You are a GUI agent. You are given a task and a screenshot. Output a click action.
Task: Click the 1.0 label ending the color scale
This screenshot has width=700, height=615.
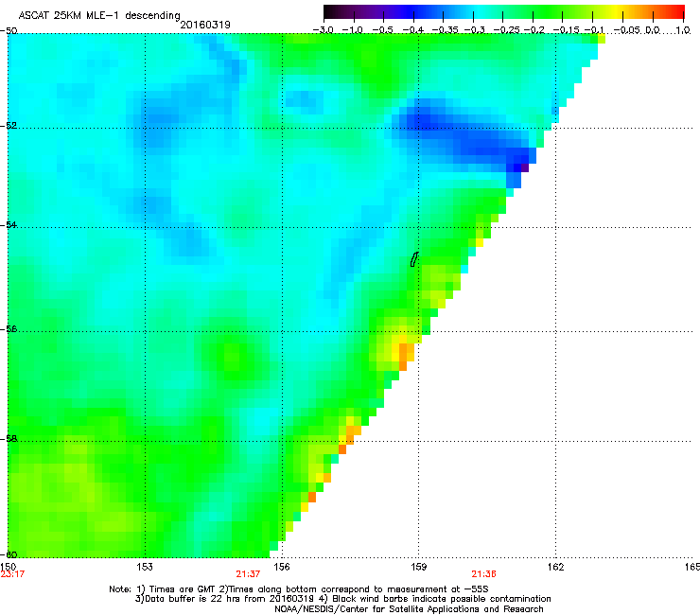coord(683,30)
